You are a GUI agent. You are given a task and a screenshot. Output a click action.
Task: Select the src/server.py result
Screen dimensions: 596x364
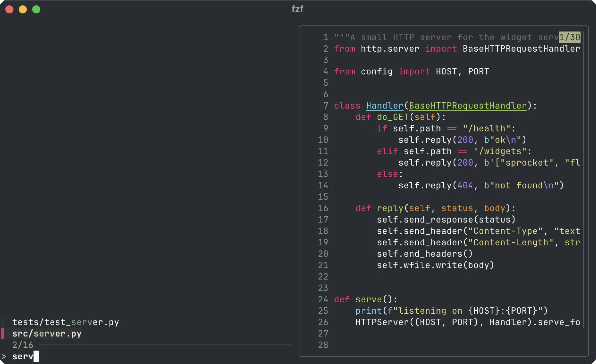47,333
